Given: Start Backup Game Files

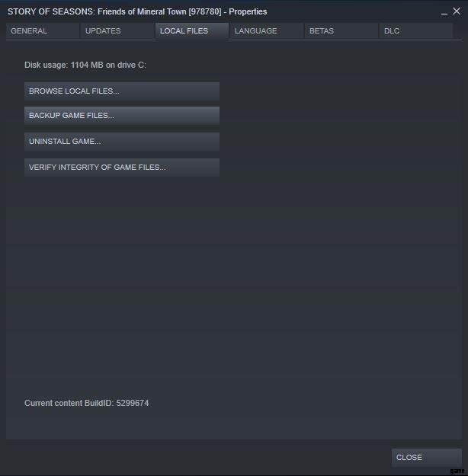Looking at the screenshot, I should [x=122, y=115].
